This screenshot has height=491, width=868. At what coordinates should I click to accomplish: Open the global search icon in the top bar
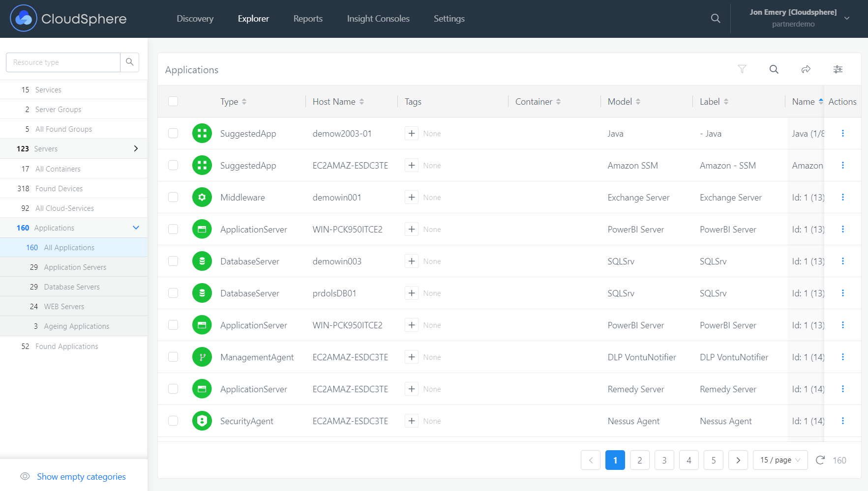coord(716,18)
